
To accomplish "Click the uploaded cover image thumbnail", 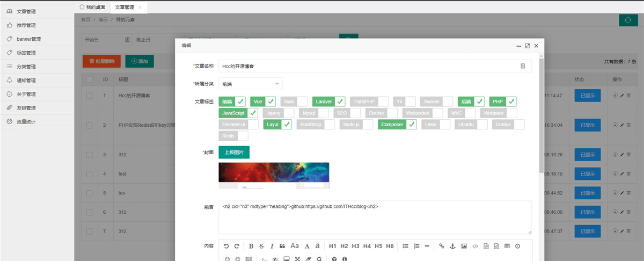I will pyautogui.click(x=274, y=175).
